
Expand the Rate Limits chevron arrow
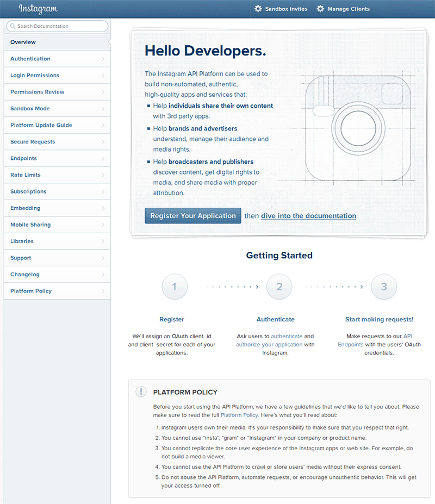coord(103,175)
